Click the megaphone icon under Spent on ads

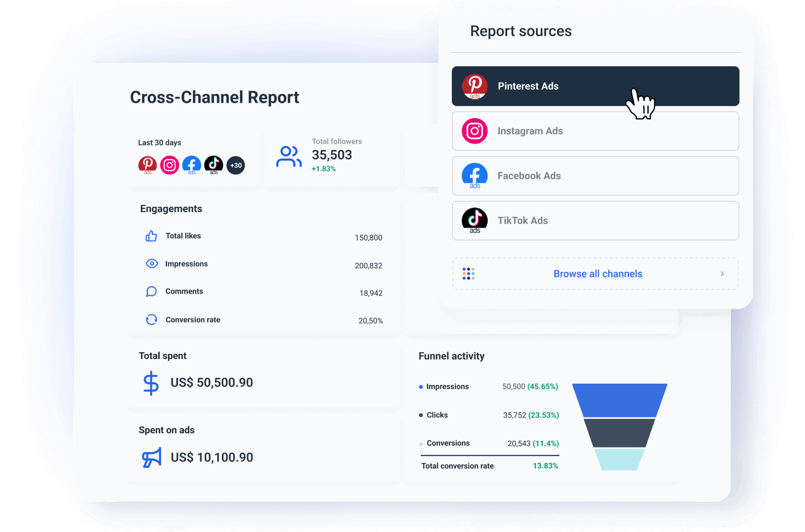pos(151,457)
